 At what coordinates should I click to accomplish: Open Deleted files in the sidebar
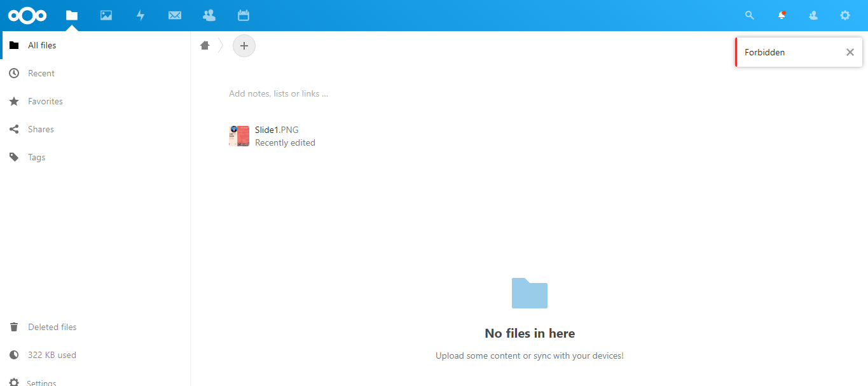coord(52,327)
